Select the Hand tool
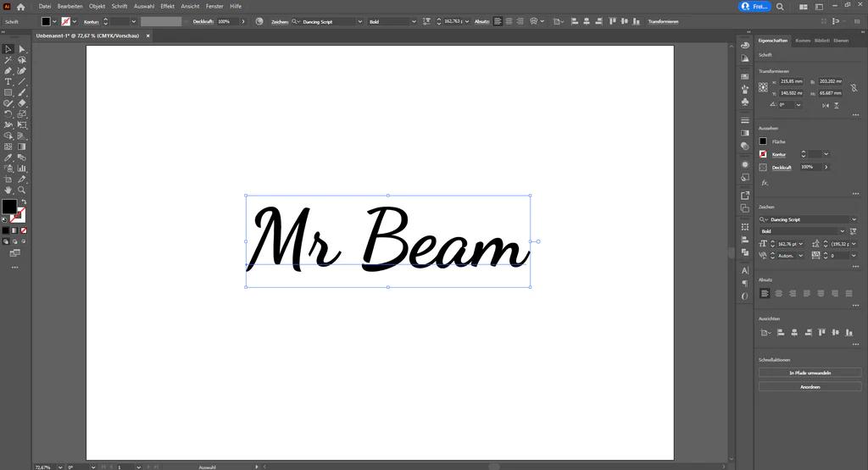Screen dimensions: 868x470 8,190
